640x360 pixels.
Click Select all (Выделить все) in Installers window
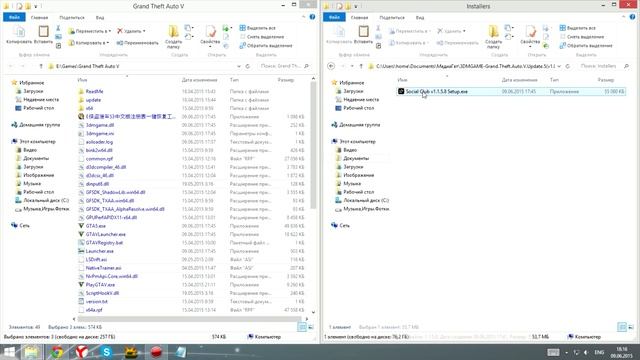click(x=577, y=28)
